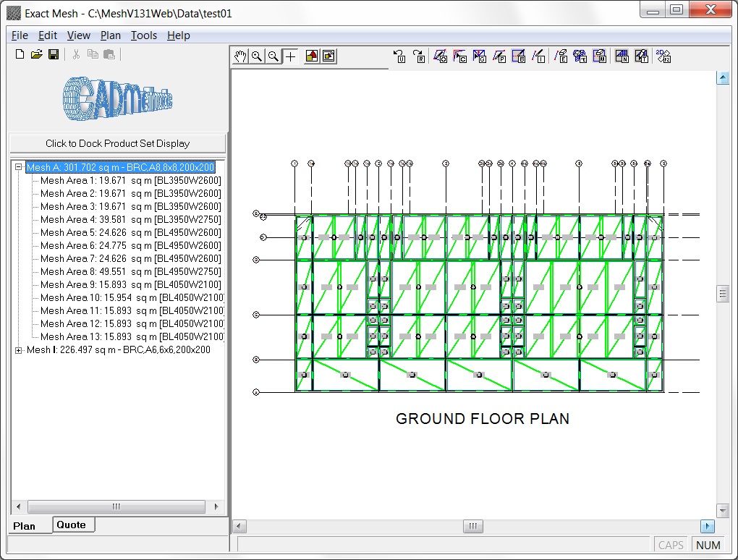738x560 pixels.
Task: Click the tree panel's horizontal scrollbar thumb
Action: 116,507
